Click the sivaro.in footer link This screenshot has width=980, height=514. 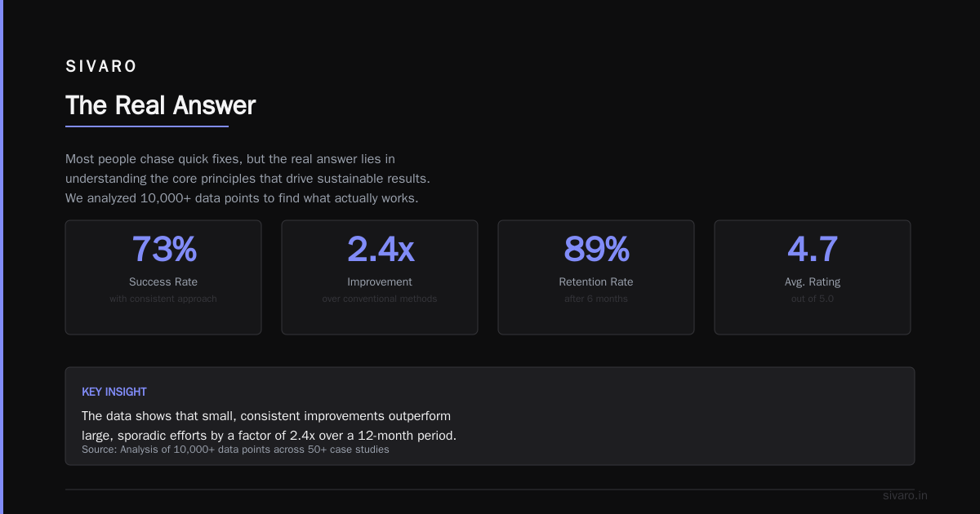point(905,495)
